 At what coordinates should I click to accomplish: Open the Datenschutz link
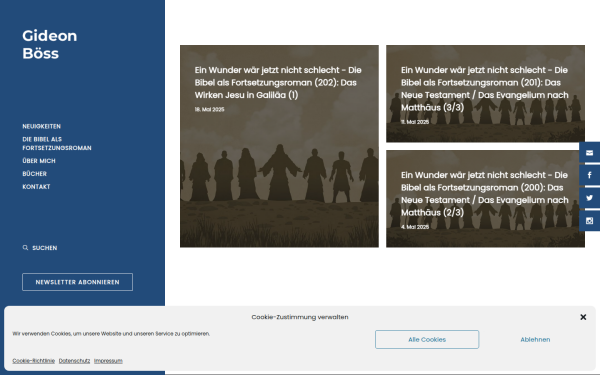[x=74, y=361]
